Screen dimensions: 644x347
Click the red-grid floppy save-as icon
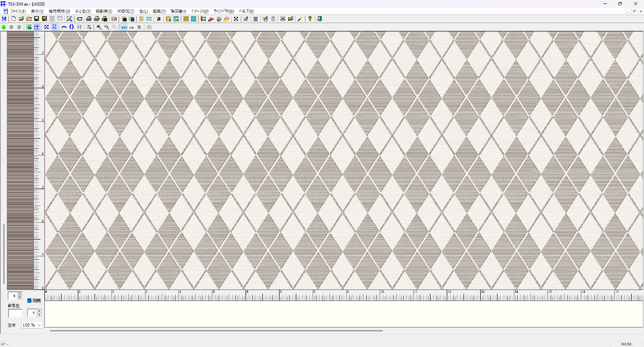pos(44,19)
